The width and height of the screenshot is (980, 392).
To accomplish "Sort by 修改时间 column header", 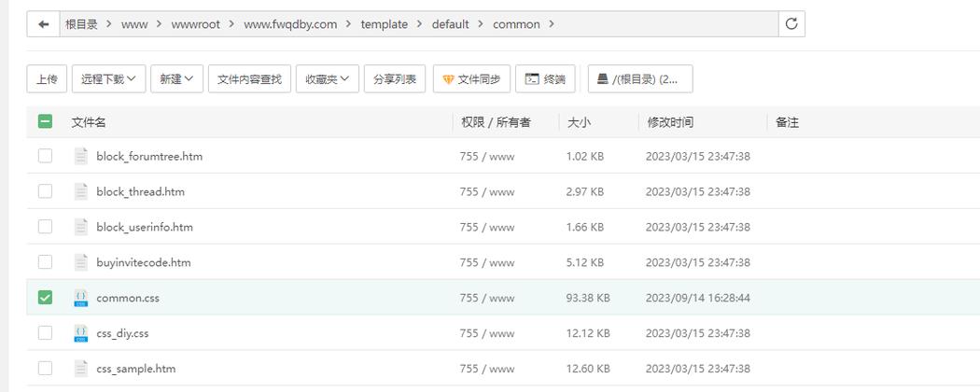I will tap(670, 122).
